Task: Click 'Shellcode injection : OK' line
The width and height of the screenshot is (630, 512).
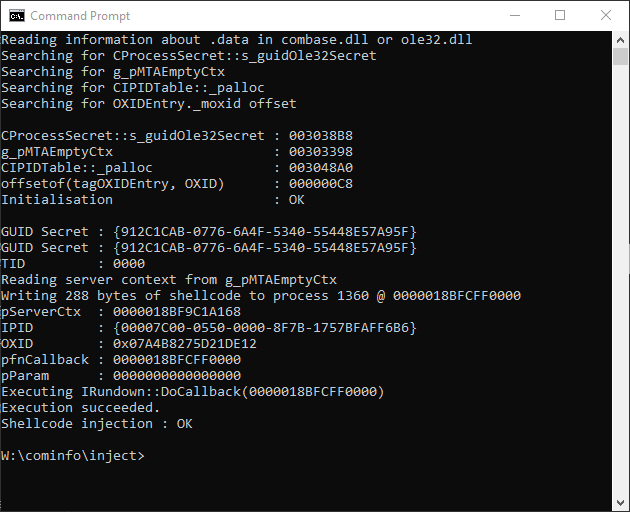Action: [97, 424]
